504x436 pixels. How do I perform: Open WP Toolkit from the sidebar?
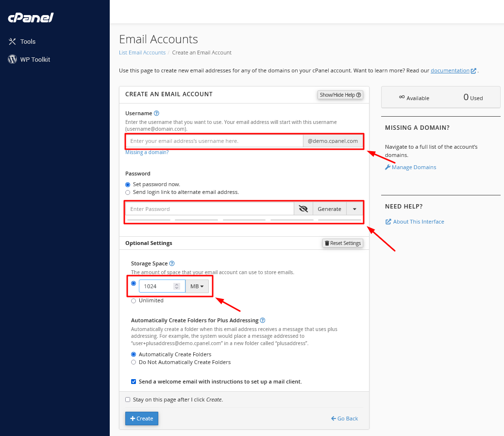34,60
